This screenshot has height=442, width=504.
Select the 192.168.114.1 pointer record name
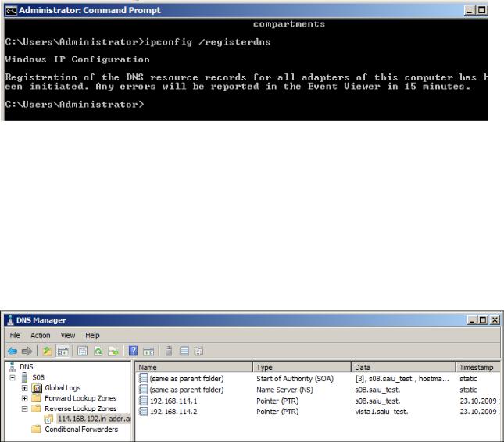point(173,401)
